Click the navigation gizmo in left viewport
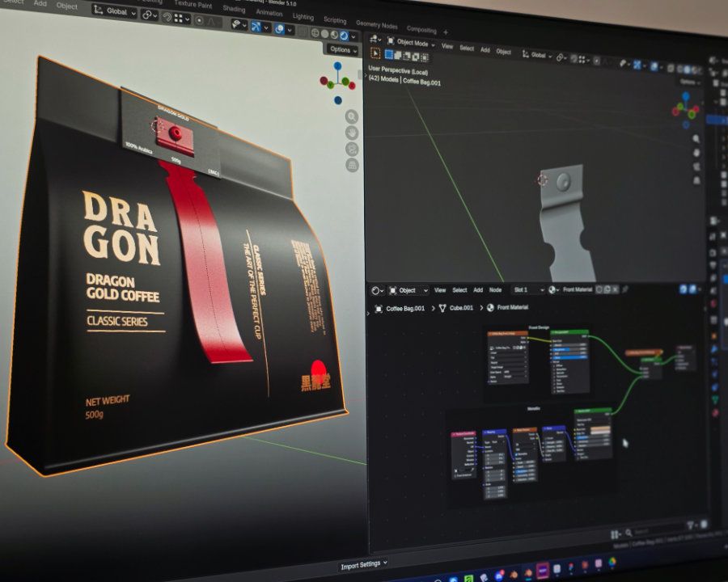Image resolution: width=728 pixels, height=582 pixels. [337, 83]
